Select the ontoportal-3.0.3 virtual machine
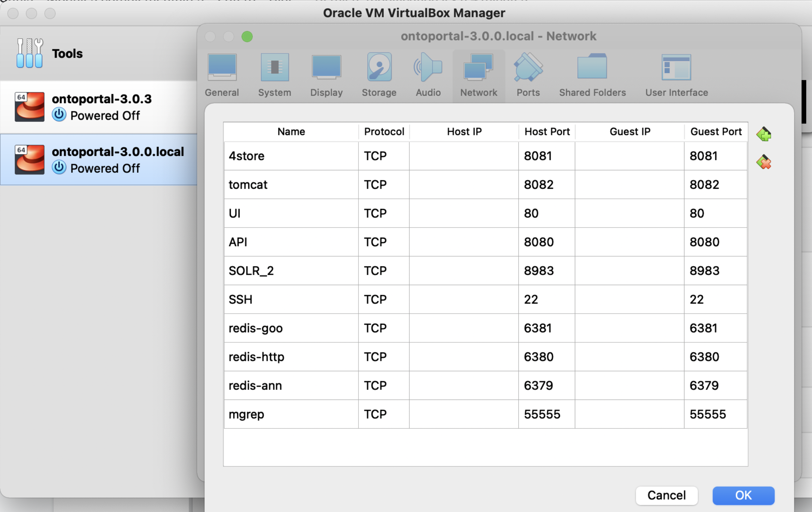812x512 pixels. point(99,107)
